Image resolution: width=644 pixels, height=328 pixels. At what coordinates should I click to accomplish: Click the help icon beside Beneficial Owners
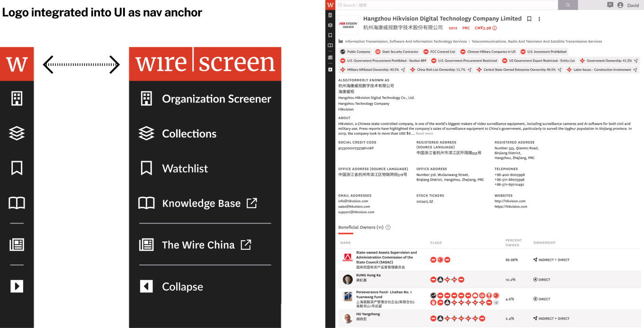coord(388,228)
